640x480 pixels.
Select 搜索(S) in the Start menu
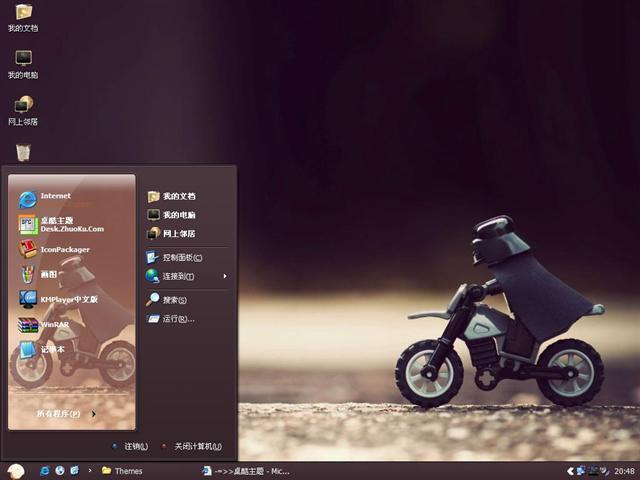click(174, 300)
